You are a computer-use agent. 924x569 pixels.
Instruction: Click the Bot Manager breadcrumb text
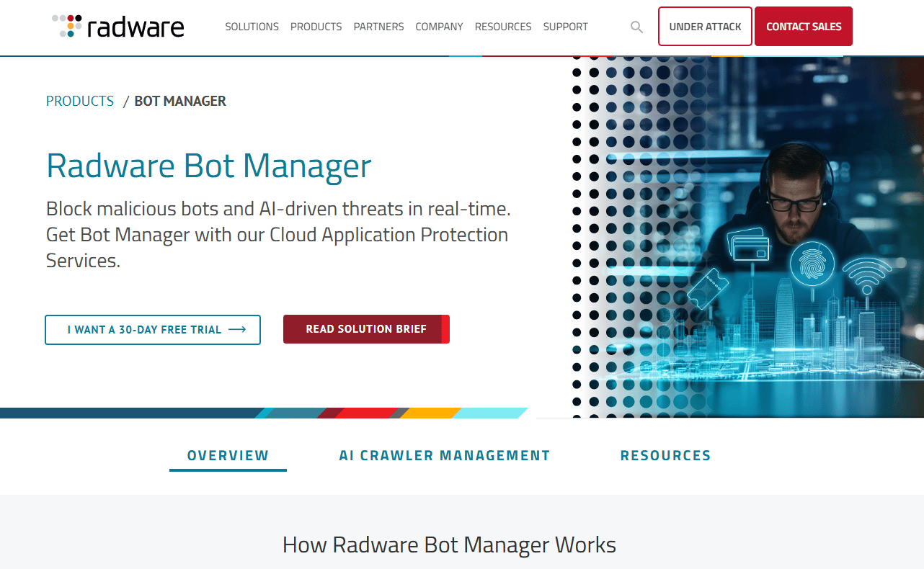coord(180,102)
